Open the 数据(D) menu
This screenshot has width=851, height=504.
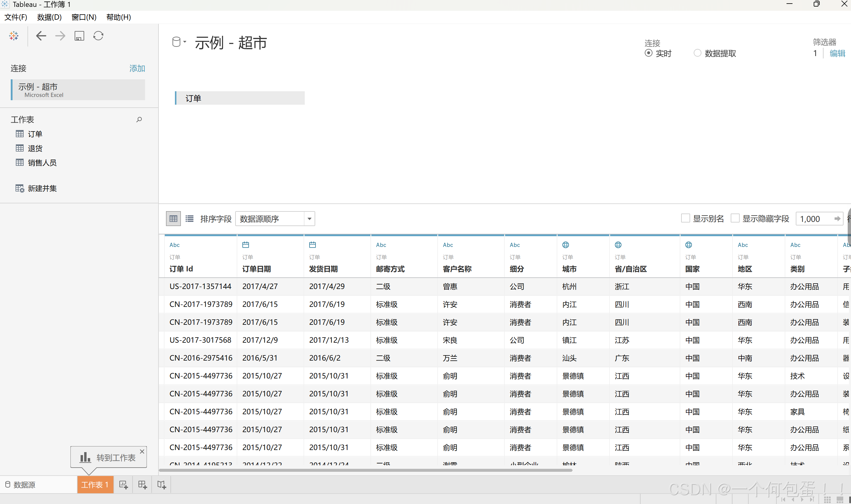[49, 17]
